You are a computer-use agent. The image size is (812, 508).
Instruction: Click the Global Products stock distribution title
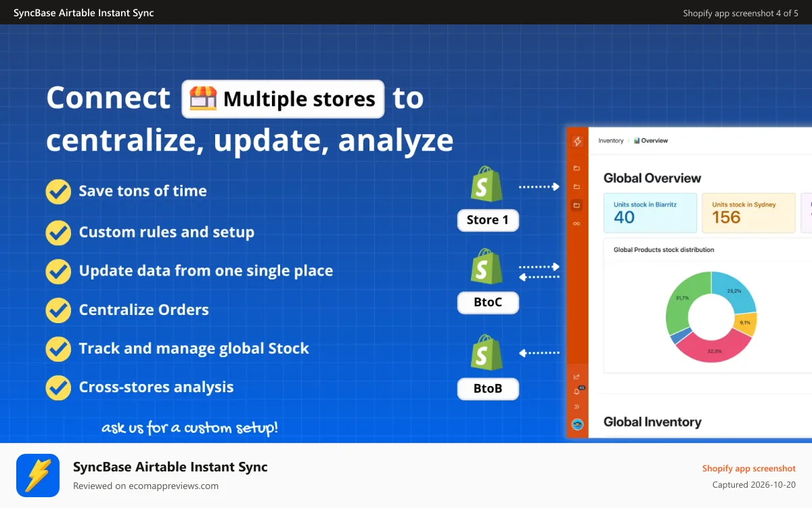click(x=664, y=250)
